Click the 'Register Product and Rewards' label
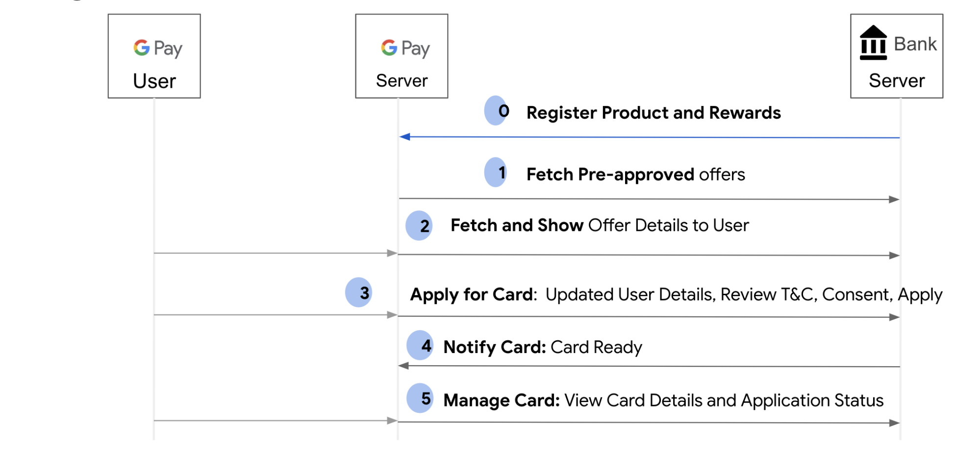 pos(653,113)
